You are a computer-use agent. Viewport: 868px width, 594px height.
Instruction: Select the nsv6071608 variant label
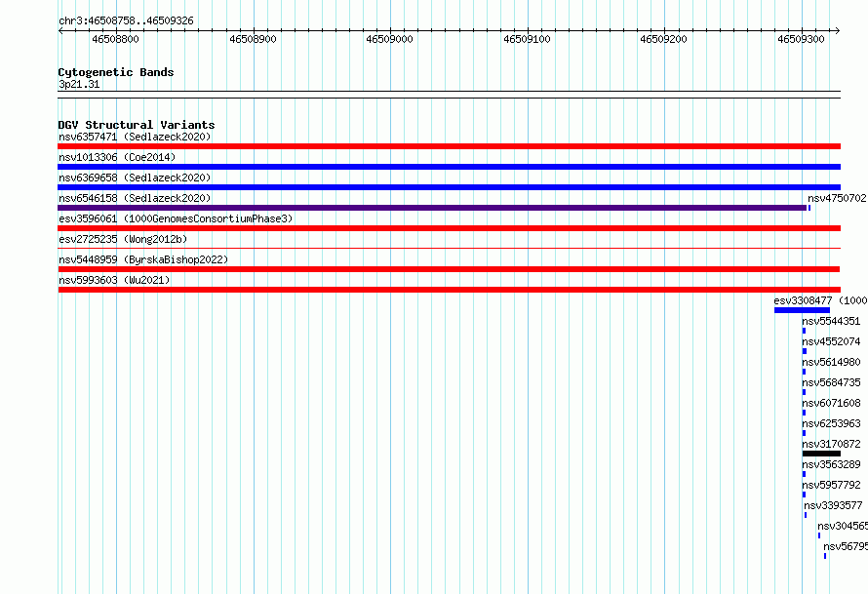click(832, 403)
